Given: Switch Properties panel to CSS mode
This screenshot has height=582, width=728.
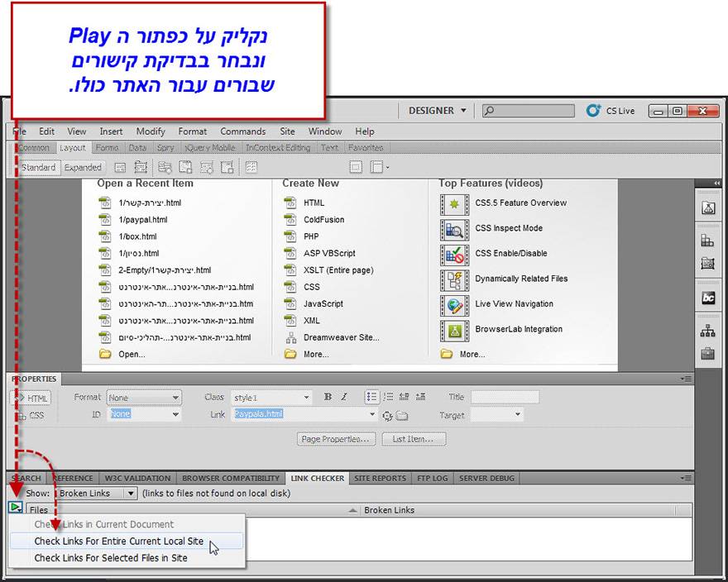Looking at the screenshot, I should 31,416.
